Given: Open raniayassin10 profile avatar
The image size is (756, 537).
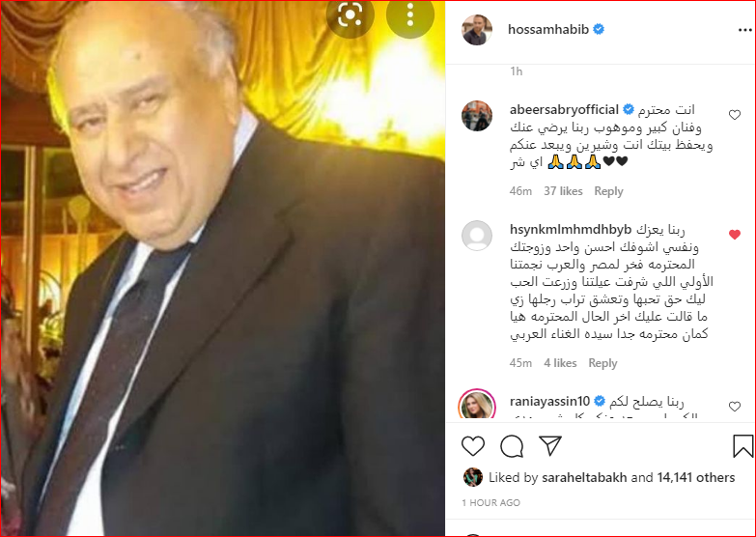Looking at the screenshot, I should 477,405.
